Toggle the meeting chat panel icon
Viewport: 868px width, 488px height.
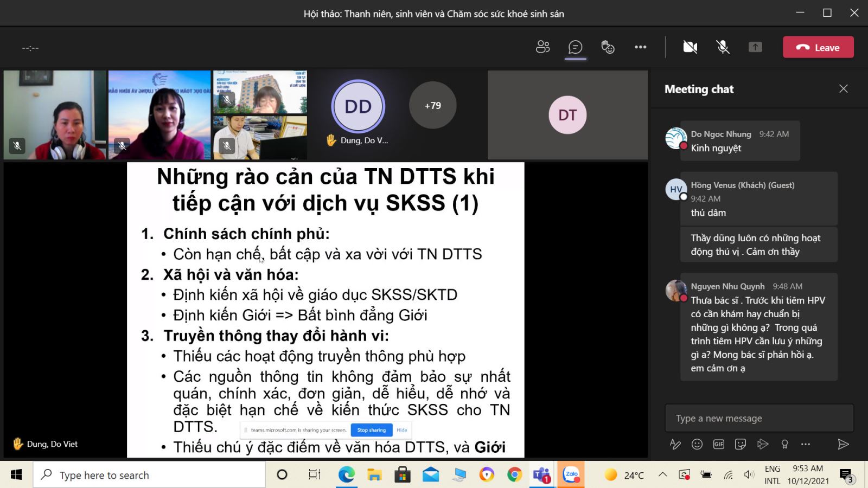pos(575,47)
